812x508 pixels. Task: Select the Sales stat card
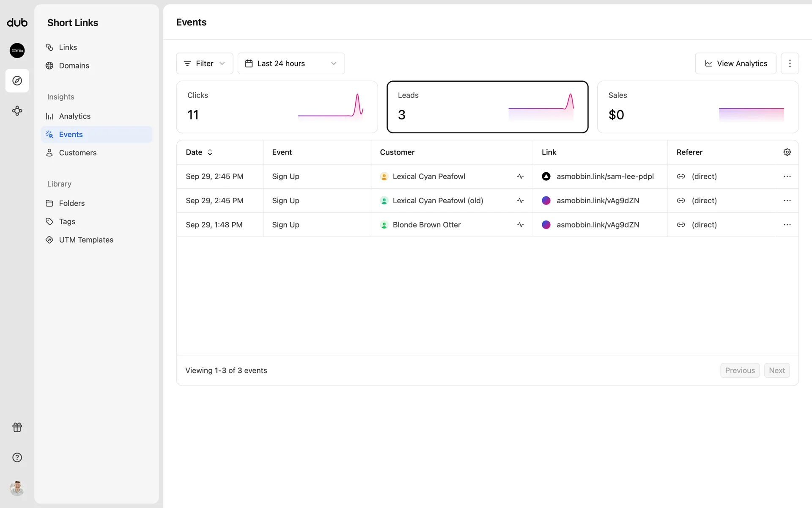coord(698,107)
